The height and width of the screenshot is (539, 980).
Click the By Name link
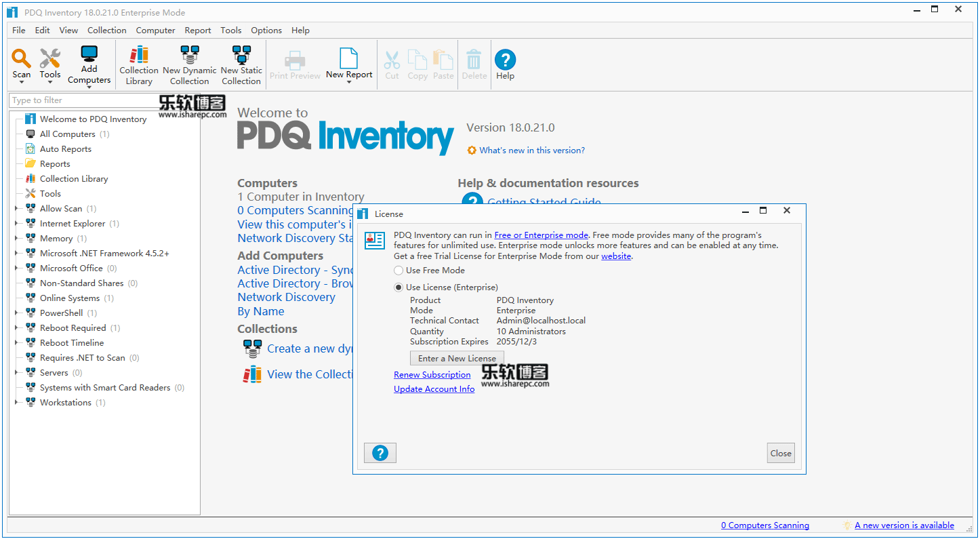point(261,311)
